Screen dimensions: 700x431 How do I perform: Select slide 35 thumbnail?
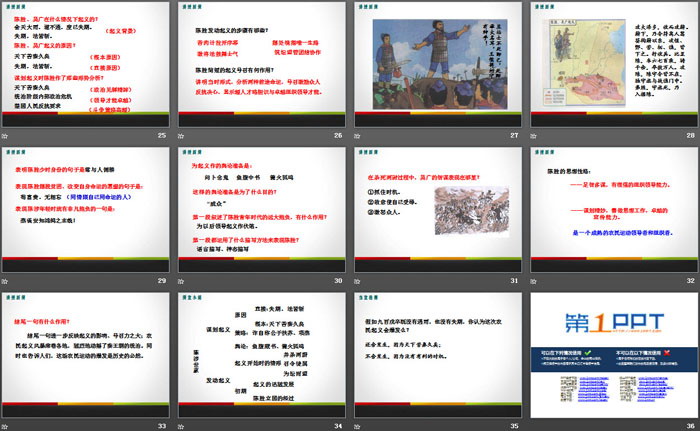pyautogui.click(x=436, y=352)
